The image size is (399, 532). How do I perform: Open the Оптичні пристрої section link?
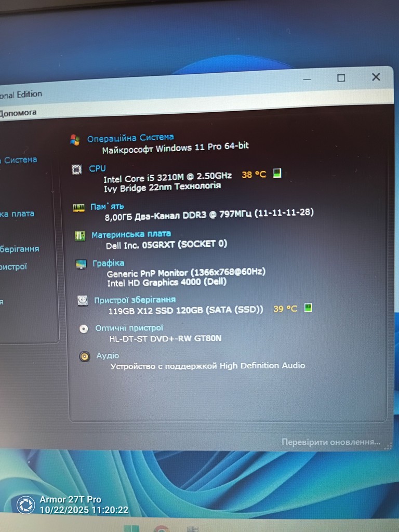[x=129, y=328]
